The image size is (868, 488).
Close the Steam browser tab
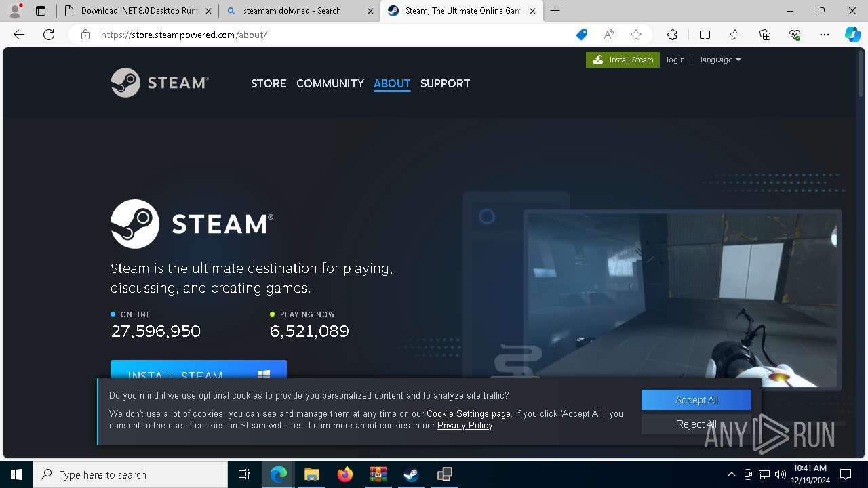point(532,11)
